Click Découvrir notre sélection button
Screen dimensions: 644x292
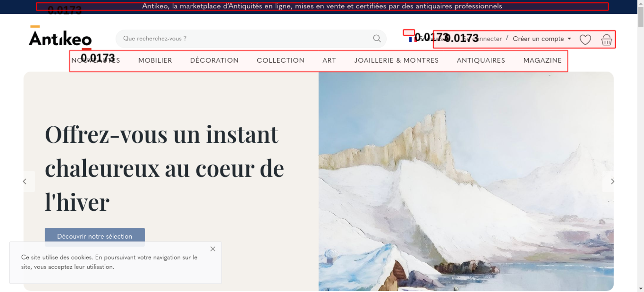(x=95, y=236)
